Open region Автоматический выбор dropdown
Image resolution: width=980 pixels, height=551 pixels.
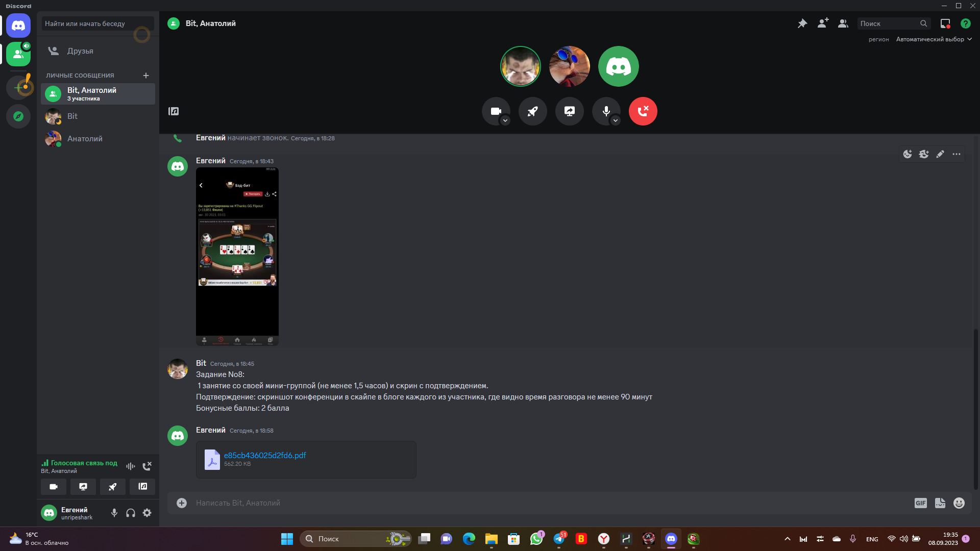[934, 39]
